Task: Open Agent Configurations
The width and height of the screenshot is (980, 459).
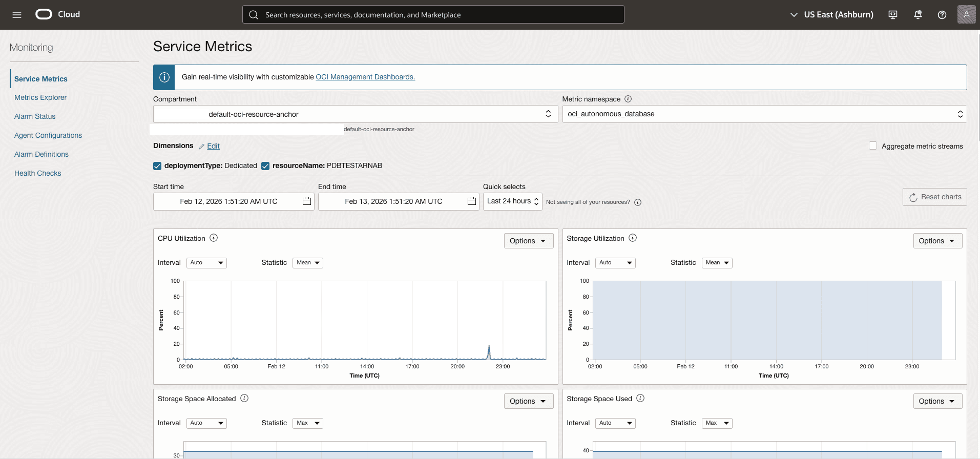Action: (x=48, y=135)
